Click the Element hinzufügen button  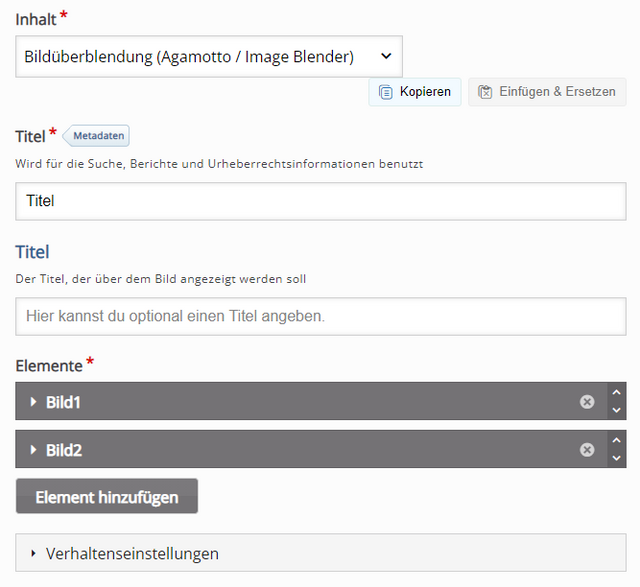point(107,496)
